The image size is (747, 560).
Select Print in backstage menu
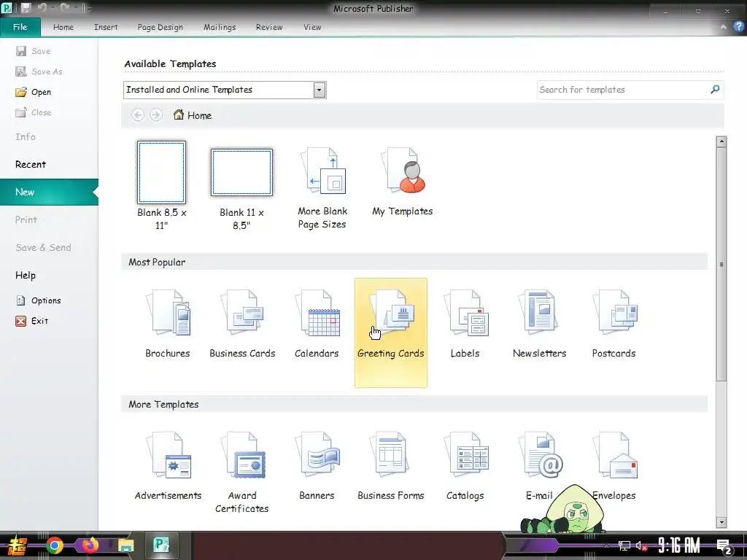pos(26,219)
